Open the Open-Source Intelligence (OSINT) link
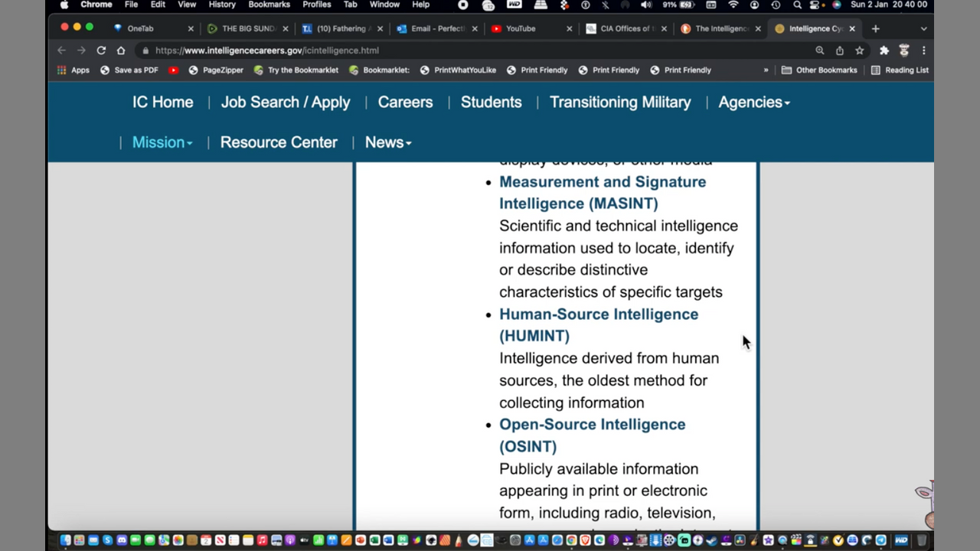980x551 pixels. point(592,435)
